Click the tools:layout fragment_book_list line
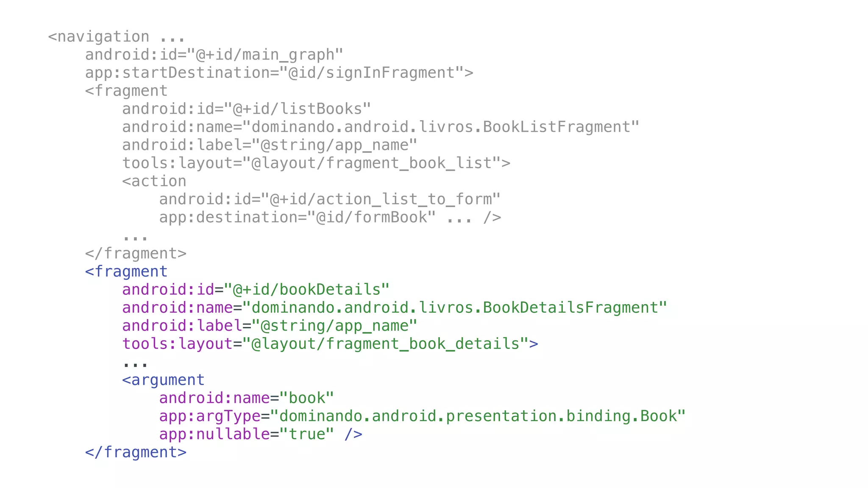This screenshot has height=488, width=868. pos(317,163)
